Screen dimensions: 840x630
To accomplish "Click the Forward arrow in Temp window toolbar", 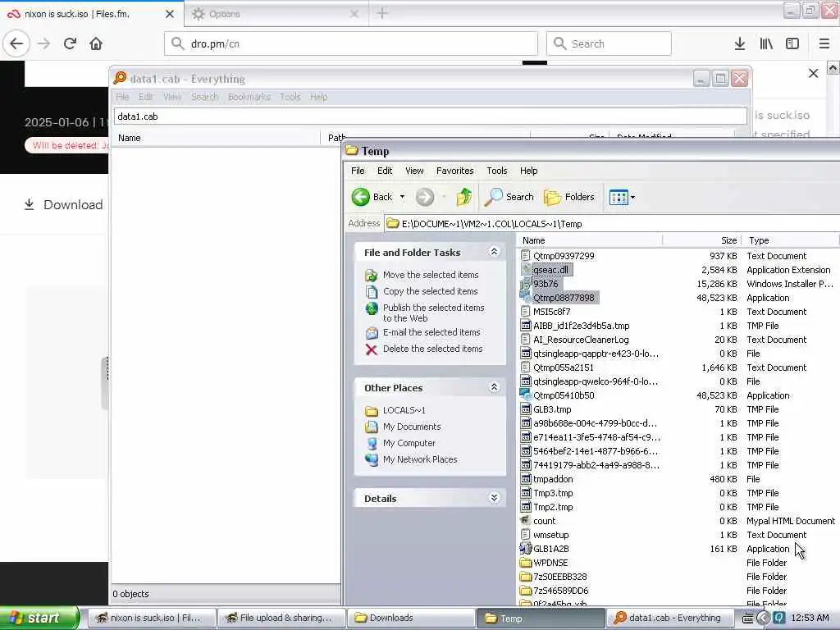I will tap(425, 197).
